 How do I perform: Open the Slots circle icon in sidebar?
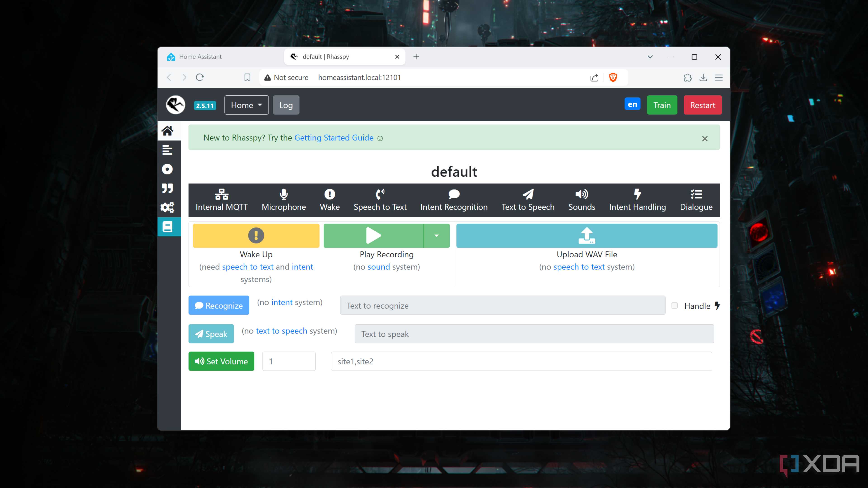click(167, 169)
